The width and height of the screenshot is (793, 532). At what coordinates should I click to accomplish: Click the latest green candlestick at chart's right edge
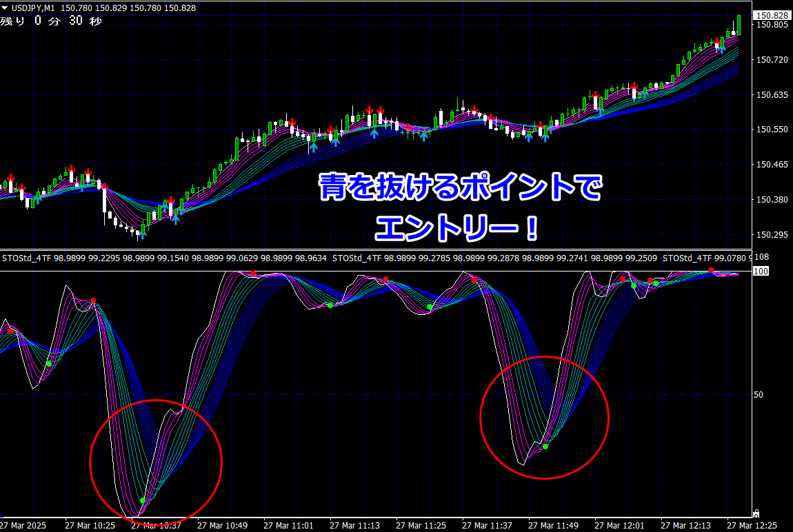(739, 25)
